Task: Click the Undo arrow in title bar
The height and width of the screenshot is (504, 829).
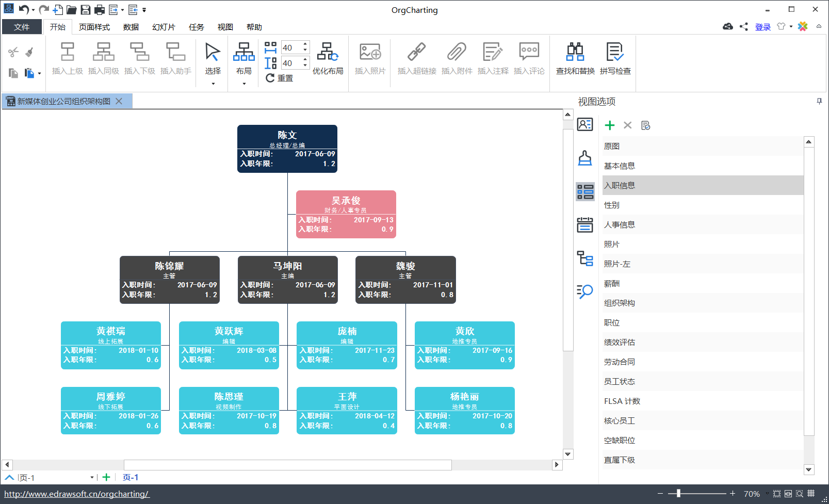Action: coord(23,9)
